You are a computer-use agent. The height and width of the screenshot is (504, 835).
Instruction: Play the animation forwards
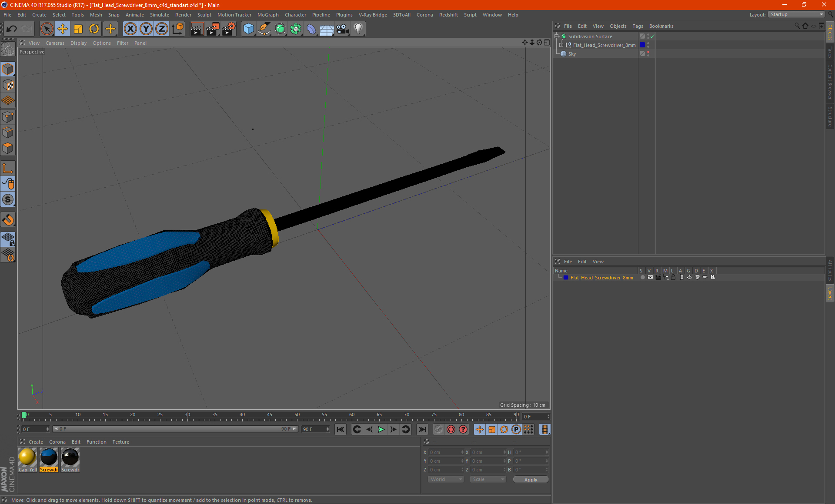click(381, 429)
